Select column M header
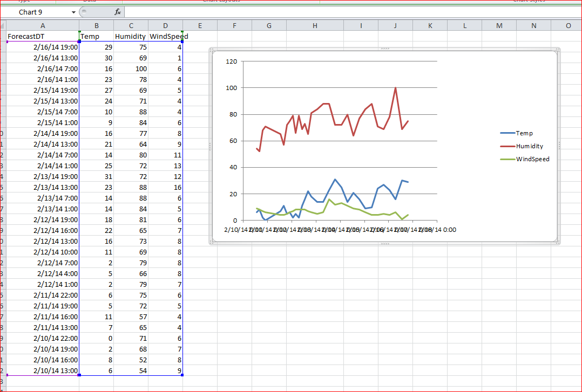The image size is (582, 392). click(x=499, y=25)
